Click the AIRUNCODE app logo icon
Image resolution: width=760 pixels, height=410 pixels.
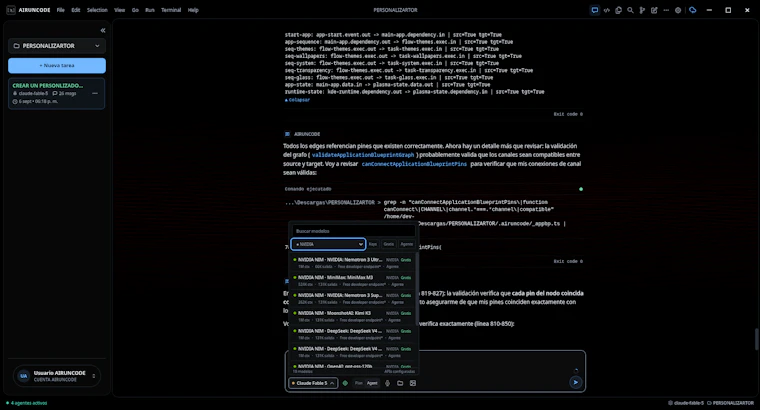tap(11, 10)
